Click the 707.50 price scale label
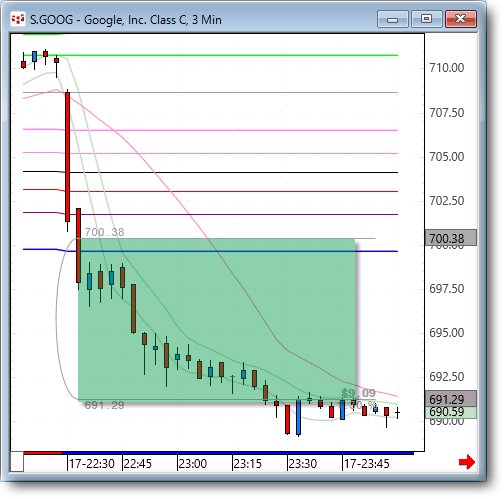The image size is (504, 499). 447,113
